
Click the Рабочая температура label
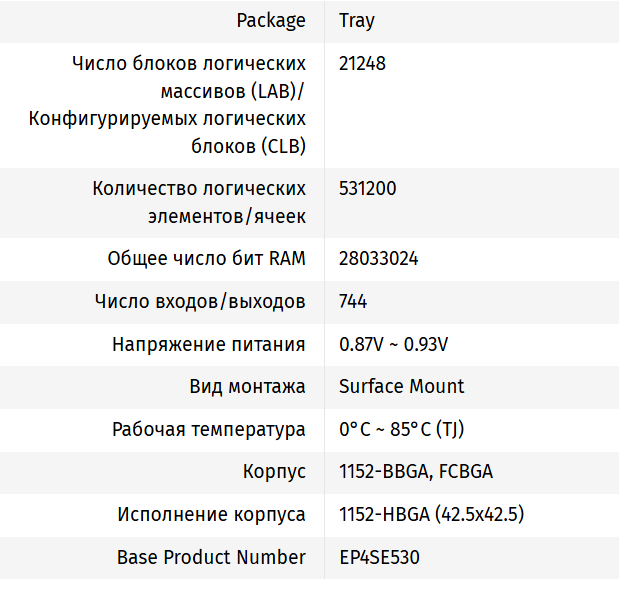pos(209,429)
